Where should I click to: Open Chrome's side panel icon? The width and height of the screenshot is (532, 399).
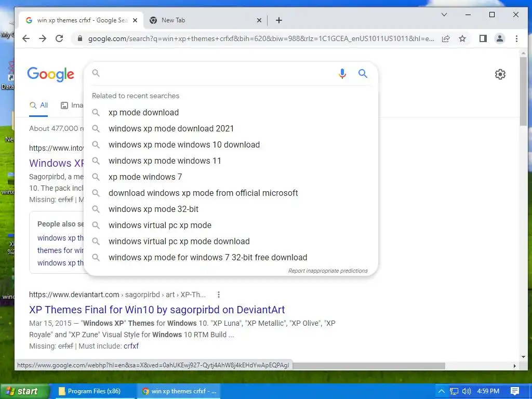coord(483,38)
